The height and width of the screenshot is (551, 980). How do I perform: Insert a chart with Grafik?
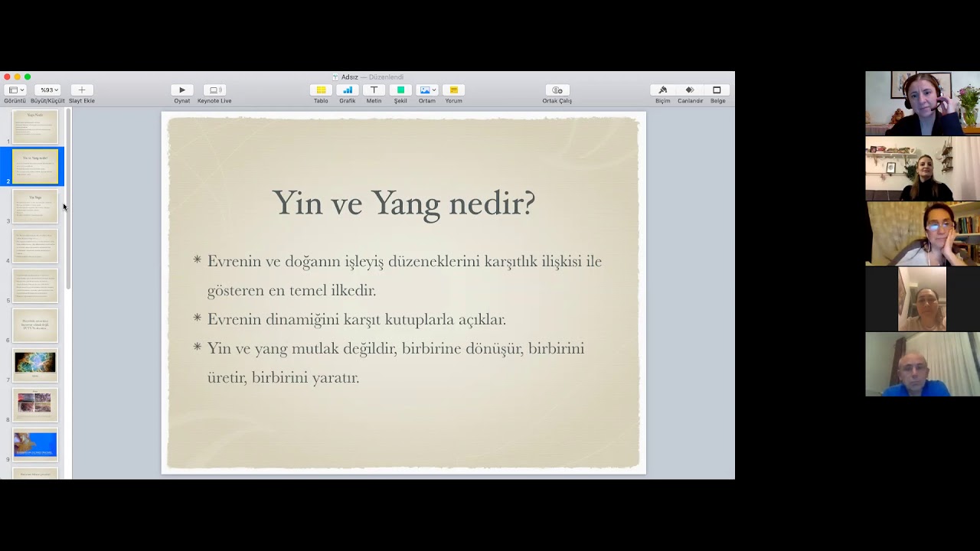pos(348,90)
